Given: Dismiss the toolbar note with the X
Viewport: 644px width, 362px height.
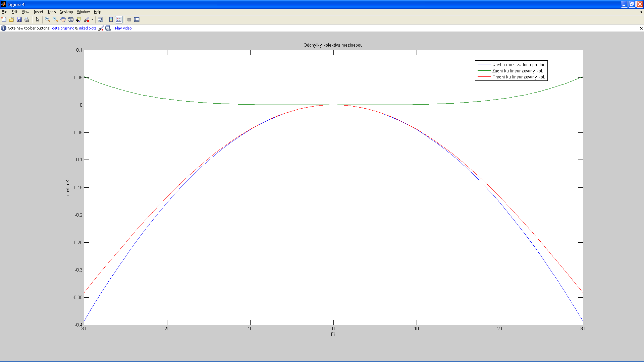Looking at the screenshot, I should pyautogui.click(x=641, y=28).
